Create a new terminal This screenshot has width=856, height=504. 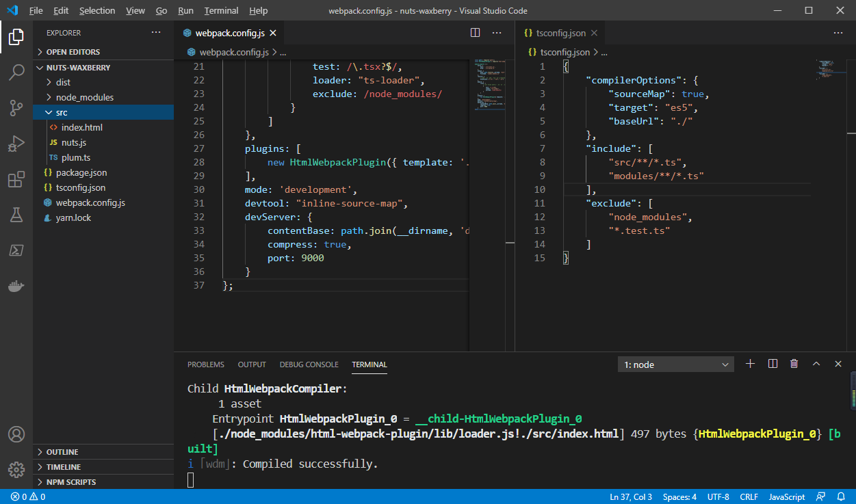(750, 364)
